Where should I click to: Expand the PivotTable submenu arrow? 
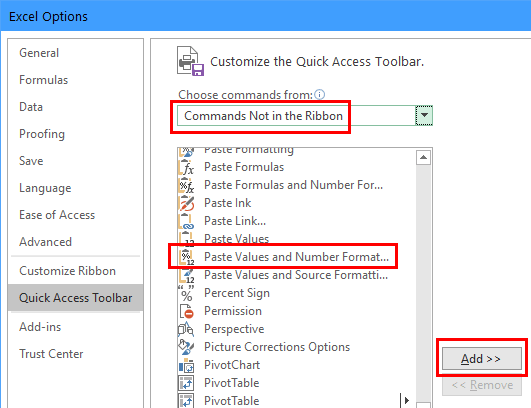click(x=407, y=401)
